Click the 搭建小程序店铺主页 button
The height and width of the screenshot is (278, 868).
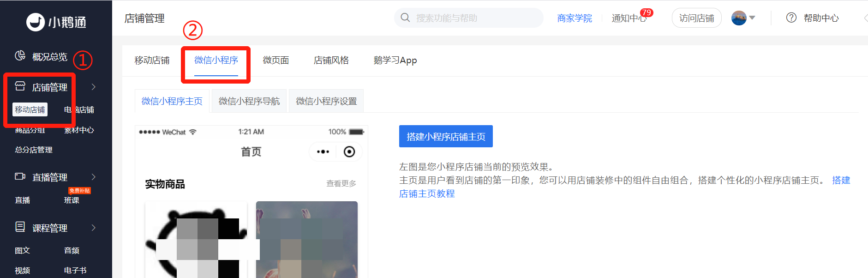(x=446, y=136)
